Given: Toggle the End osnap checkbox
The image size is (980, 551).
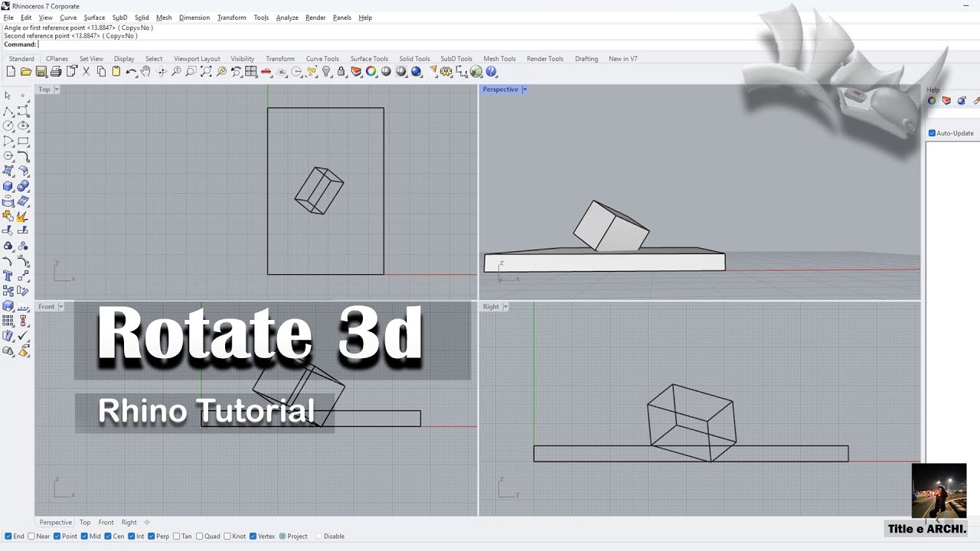Looking at the screenshot, I should (8, 536).
